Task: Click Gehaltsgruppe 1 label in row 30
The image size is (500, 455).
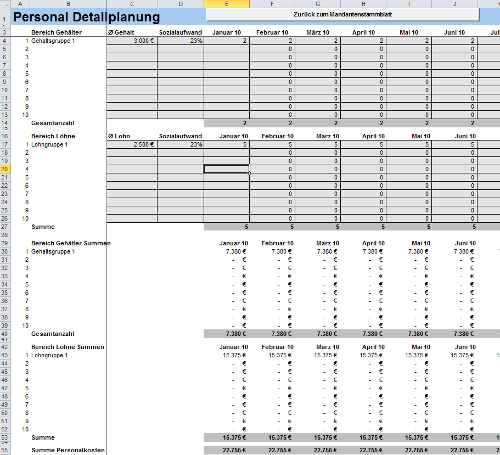Action: point(53,251)
